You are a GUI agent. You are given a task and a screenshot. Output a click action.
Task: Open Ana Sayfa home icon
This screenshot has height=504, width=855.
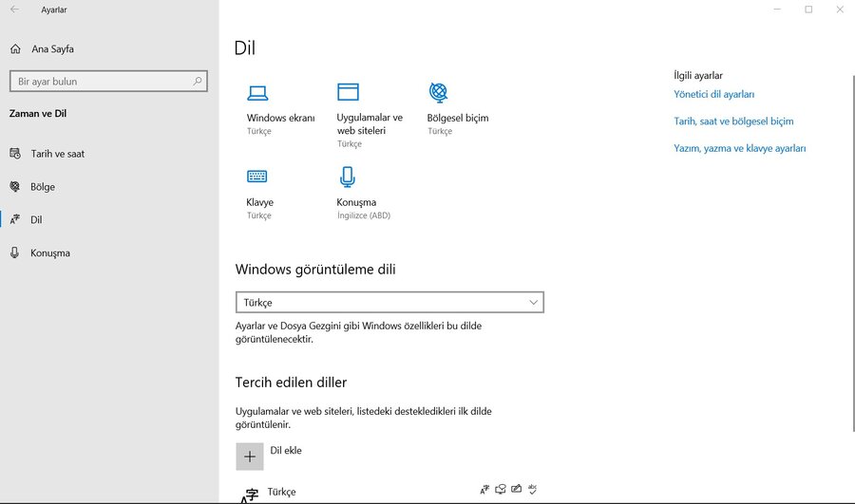(x=15, y=49)
